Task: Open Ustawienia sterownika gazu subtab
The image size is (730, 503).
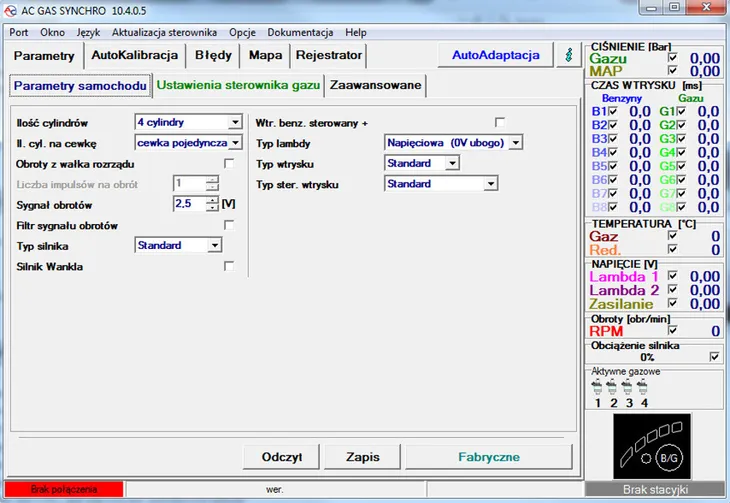Action: pos(238,85)
